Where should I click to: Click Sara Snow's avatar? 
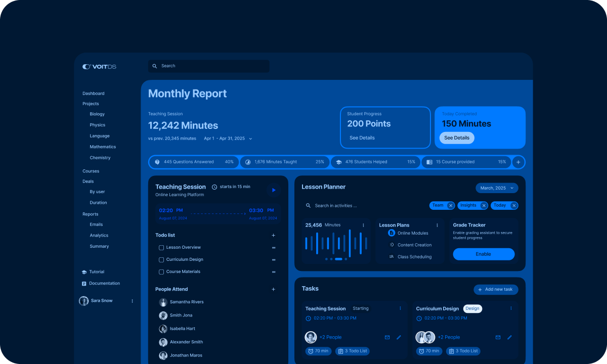84,301
